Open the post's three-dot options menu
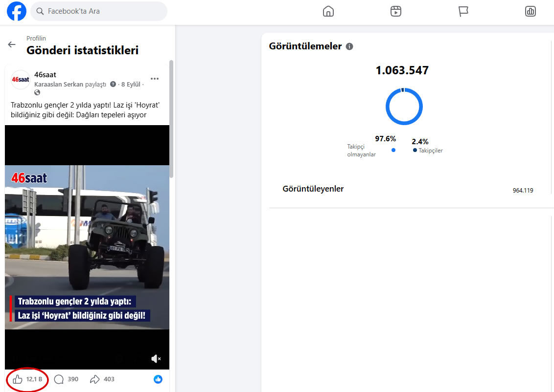554x392 pixels. pos(154,79)
